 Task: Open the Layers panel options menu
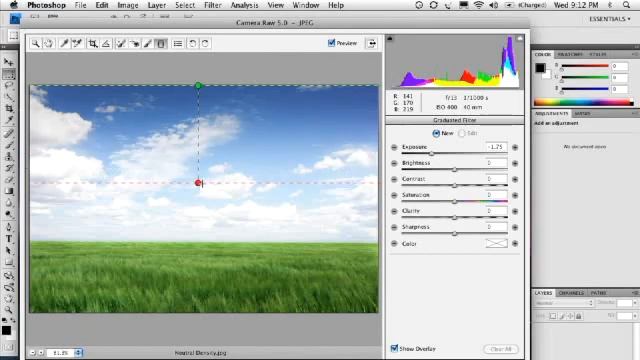click(x=635, y=293)
